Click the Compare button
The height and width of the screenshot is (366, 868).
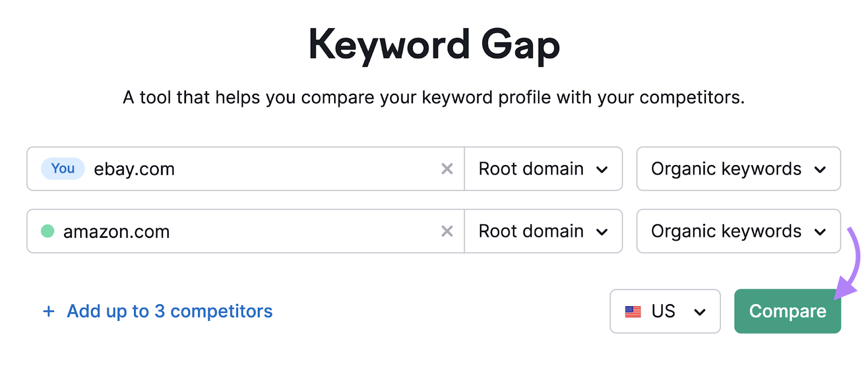(787, 311)
